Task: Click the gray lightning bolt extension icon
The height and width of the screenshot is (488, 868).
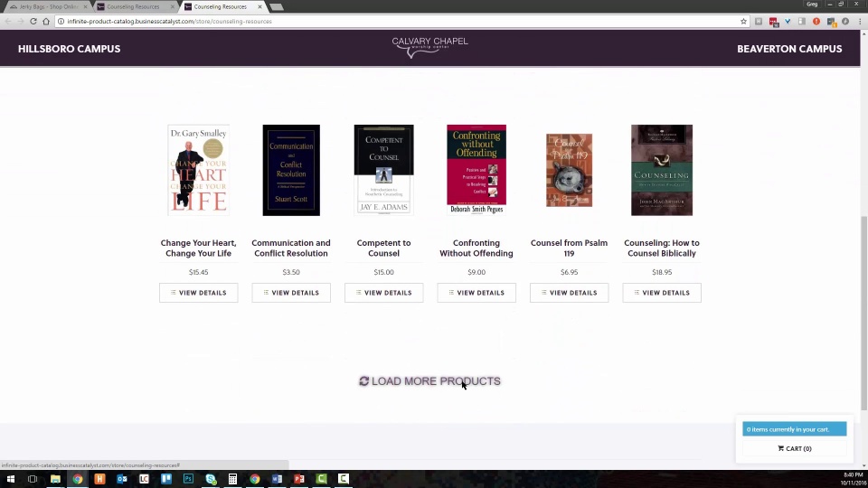Action: pos(845,21)
